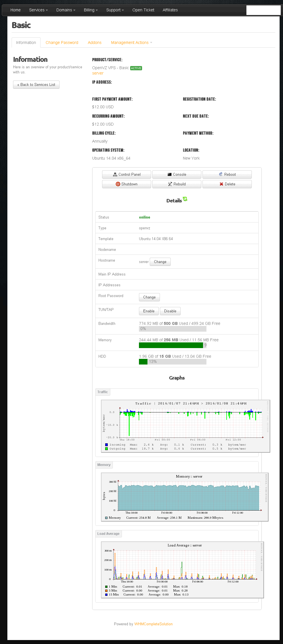The image size is (283, 644).
Task: Reboot the server
Action: click(x=227, y=175)
